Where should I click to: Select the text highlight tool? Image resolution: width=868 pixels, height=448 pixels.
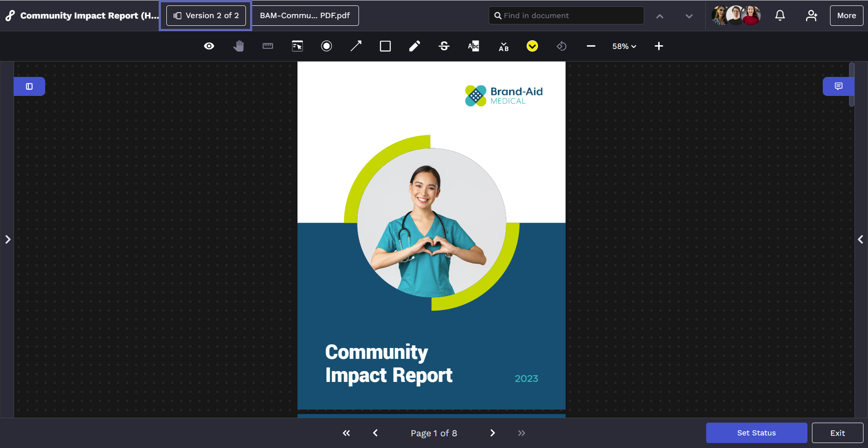[473, 46]
